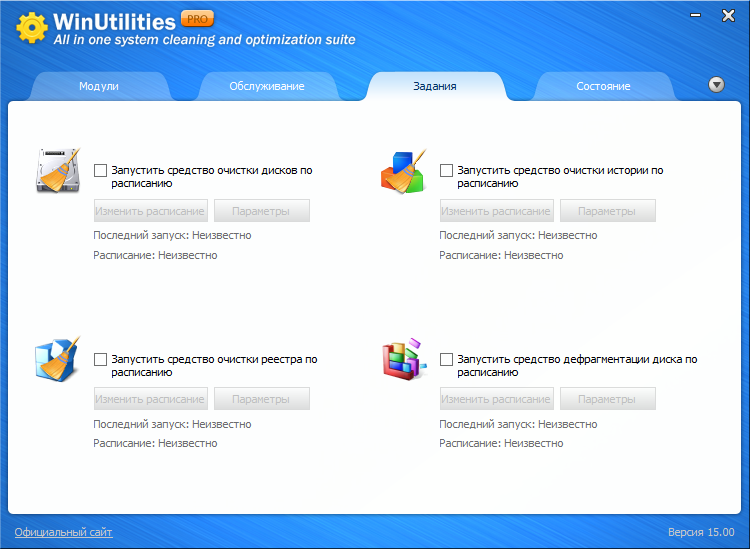The height and width of the screenshot is (549, 750).
Task: Click label Запустить средство дефрагментации диска по расписанию
Action: (x=577, y=365)
